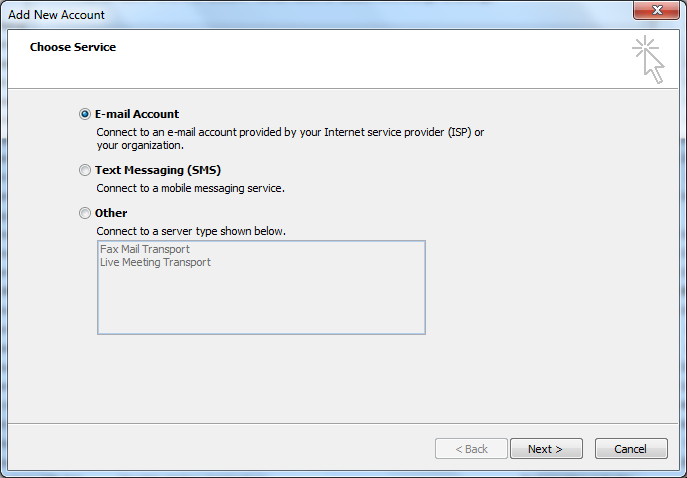Screen dimensions: 687x478
Task: Click the Choose Service heading
Action: [73, 47]
